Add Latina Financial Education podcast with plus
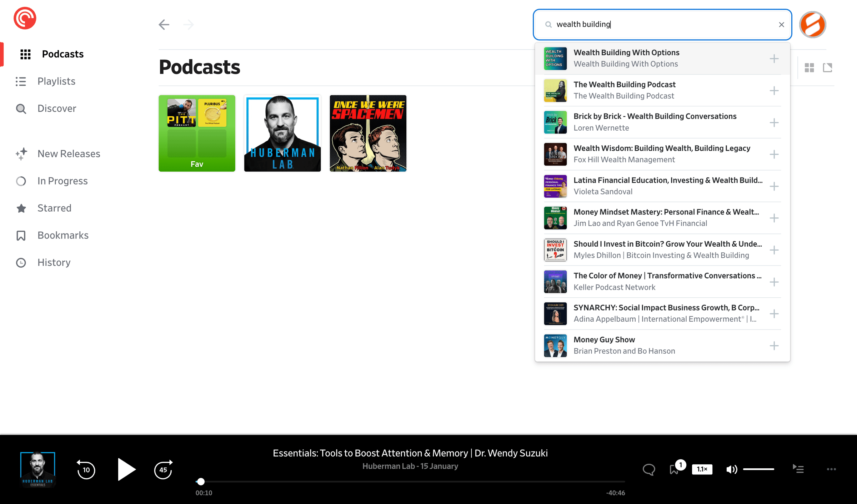The image size is (857, 504). click(774, 186)
